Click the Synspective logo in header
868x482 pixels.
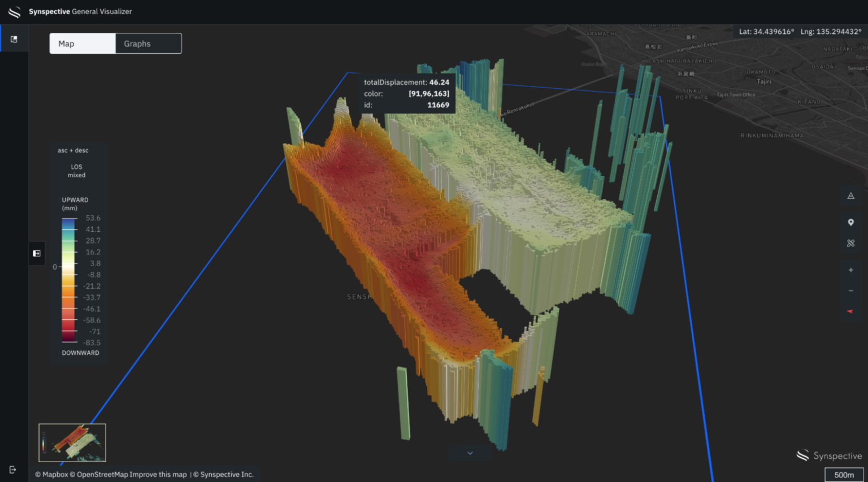15,11
